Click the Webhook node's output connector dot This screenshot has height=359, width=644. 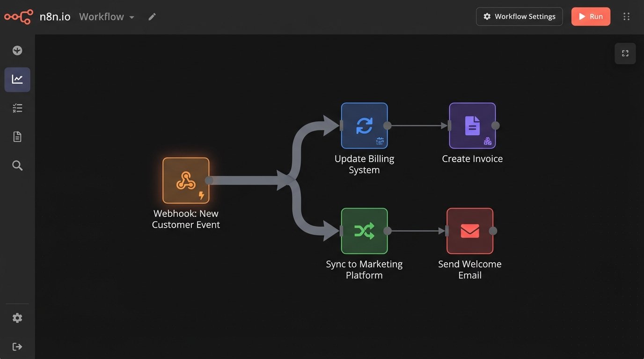click(209, 180)
